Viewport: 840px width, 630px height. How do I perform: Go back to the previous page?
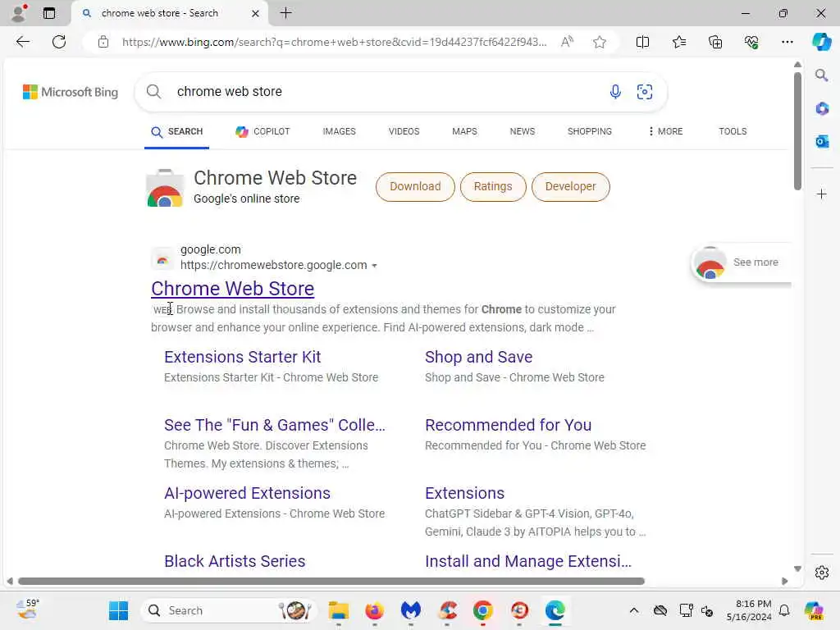point(22,42)
